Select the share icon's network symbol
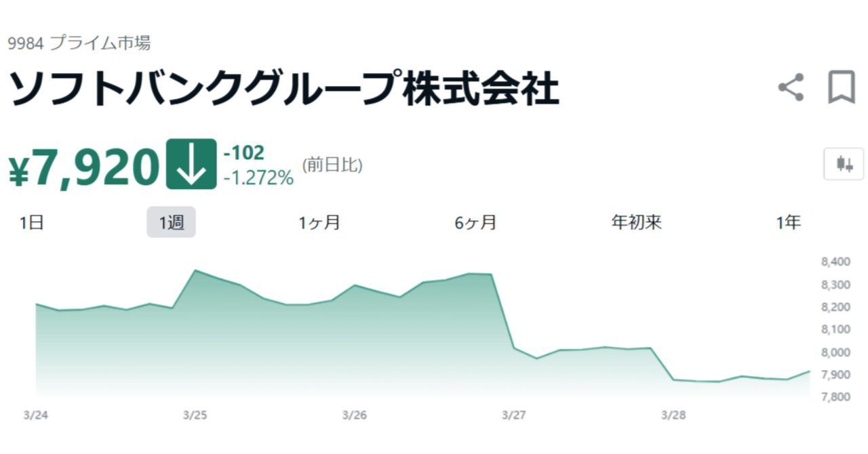This screenshot has height=454, width=868. coord(791,86)
